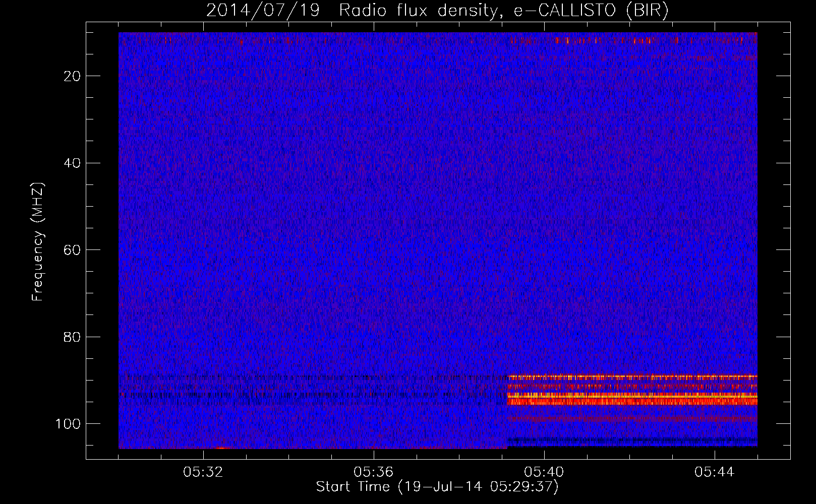
Task: Click the '40' frequency tick label
Action: (73, 163)
